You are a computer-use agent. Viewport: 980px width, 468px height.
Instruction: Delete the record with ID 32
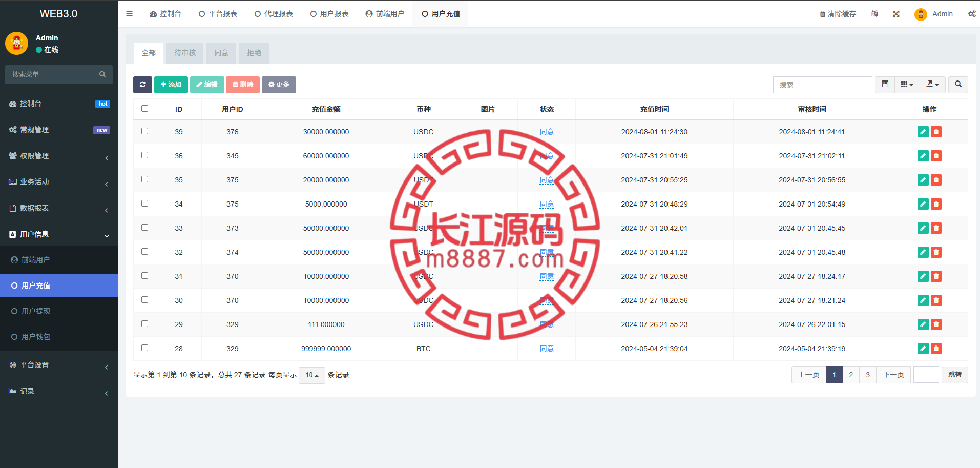point(936,252)
